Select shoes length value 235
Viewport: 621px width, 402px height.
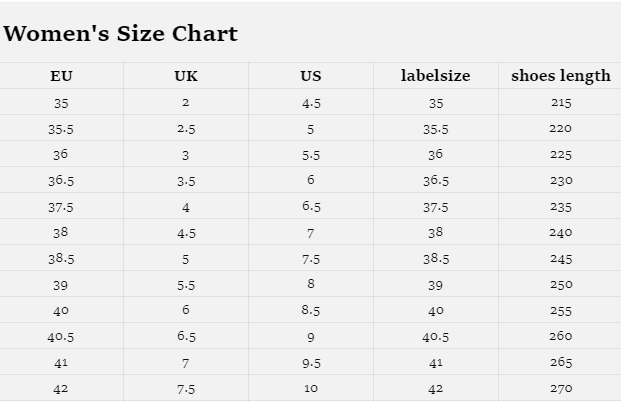tap(560, 207)
